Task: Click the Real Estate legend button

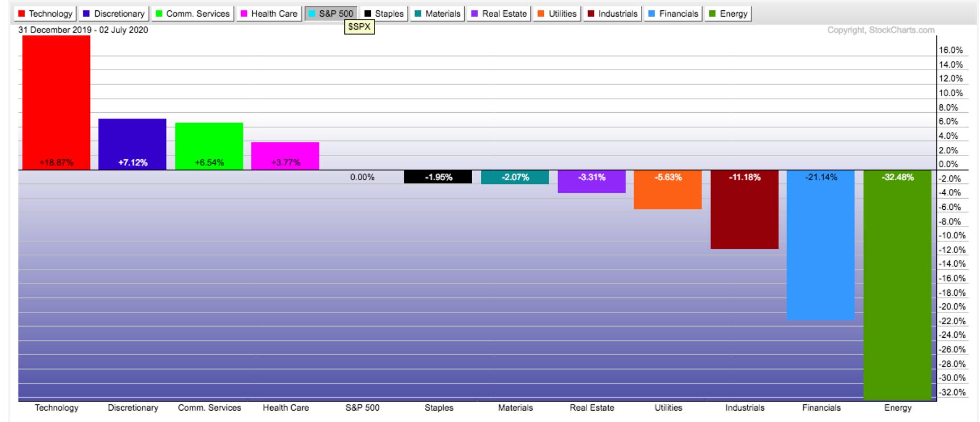Action: click(499, 13)
